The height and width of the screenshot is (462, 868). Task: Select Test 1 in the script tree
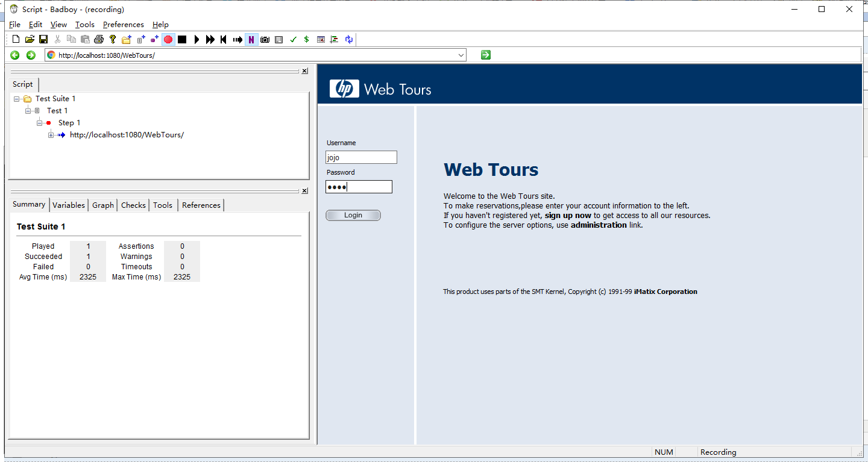coord(57,111)
